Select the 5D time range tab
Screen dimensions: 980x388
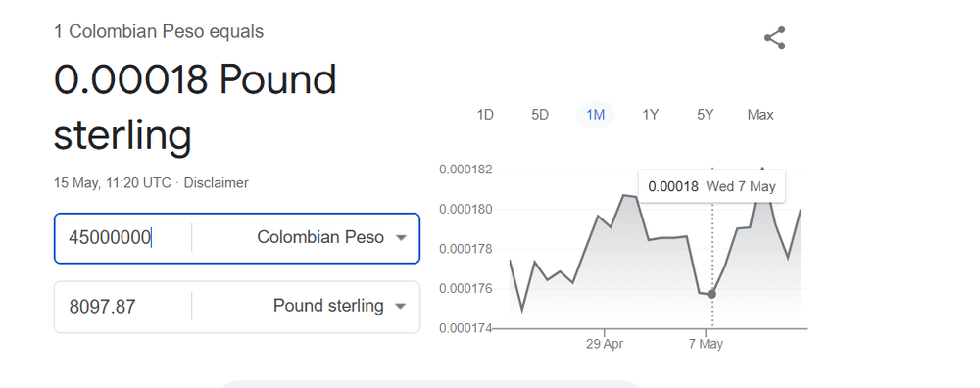coord(540,115)
